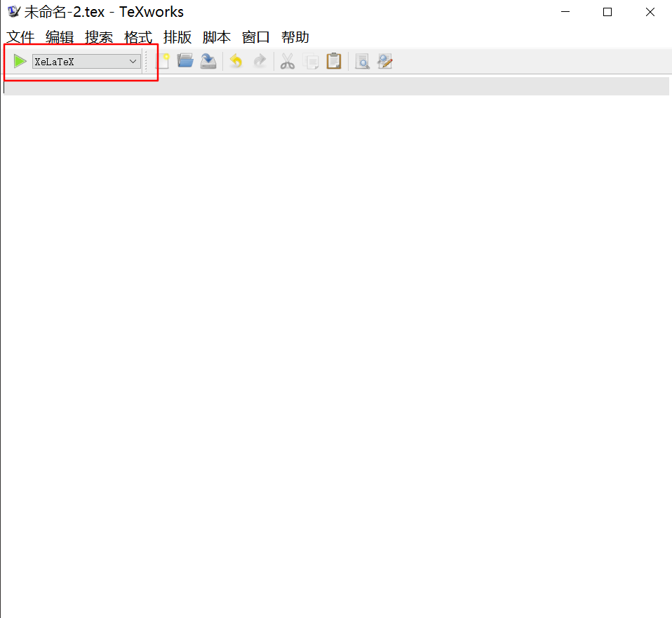Open the 搜索 menu
The height and width of the screenshot is (618, 672).
[99, 37]
